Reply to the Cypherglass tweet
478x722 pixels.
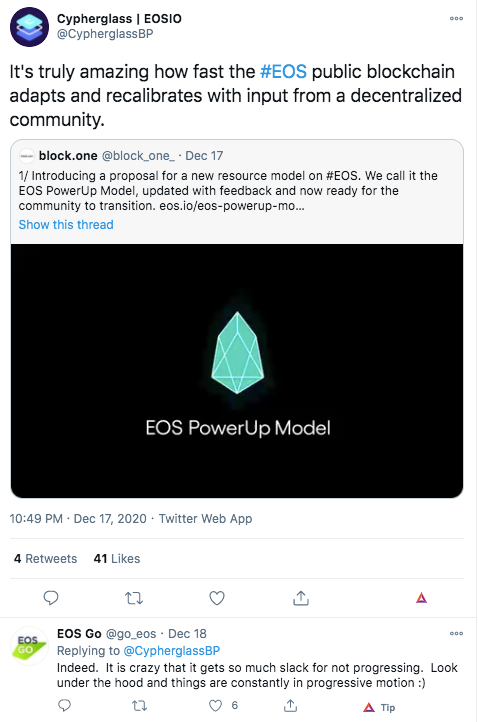point(51,598)
